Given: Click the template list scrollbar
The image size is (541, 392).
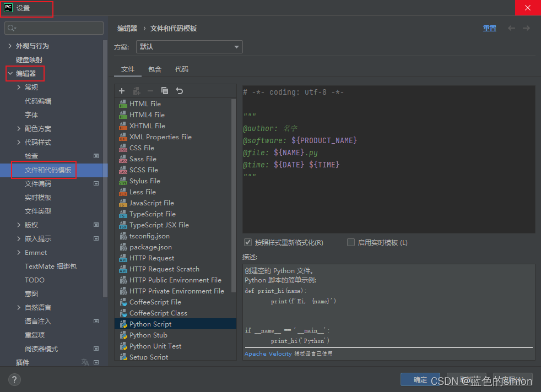Looking at the screenshot, I should tap(233, 195).
